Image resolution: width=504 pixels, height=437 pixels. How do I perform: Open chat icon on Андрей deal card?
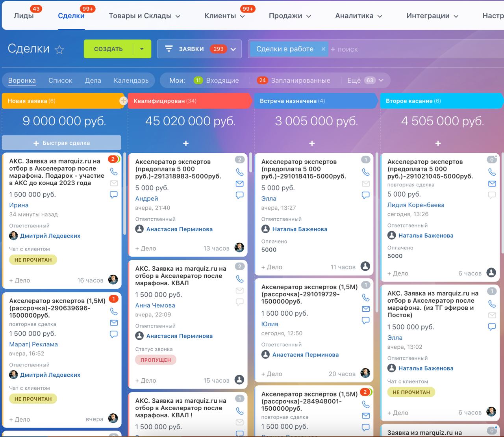coord(240,195)
